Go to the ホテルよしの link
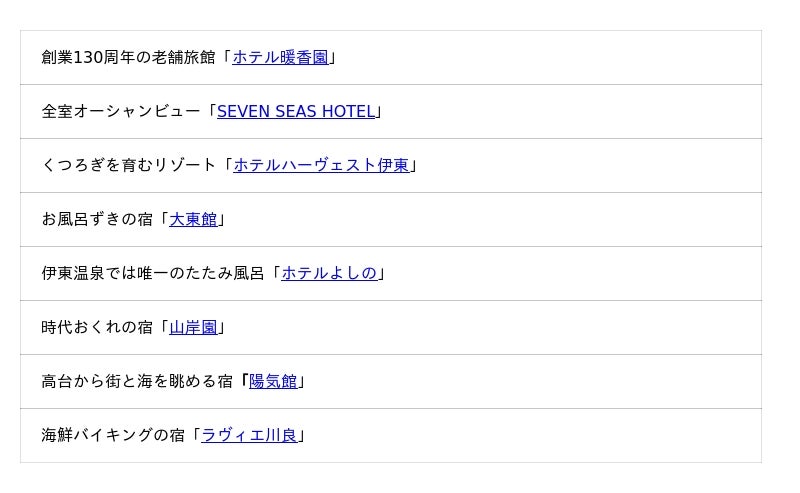 coord(329,274)
